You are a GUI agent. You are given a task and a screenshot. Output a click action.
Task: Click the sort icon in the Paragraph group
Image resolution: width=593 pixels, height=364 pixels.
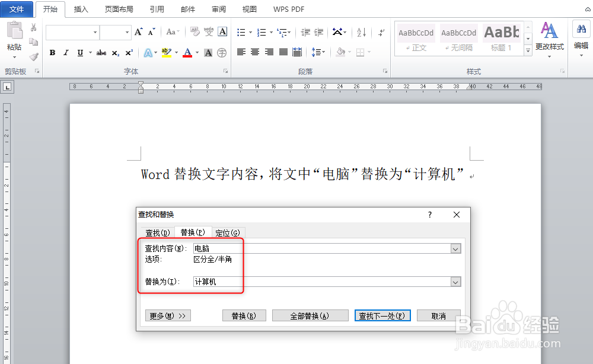pyautogui.click(x=362, y=32)
